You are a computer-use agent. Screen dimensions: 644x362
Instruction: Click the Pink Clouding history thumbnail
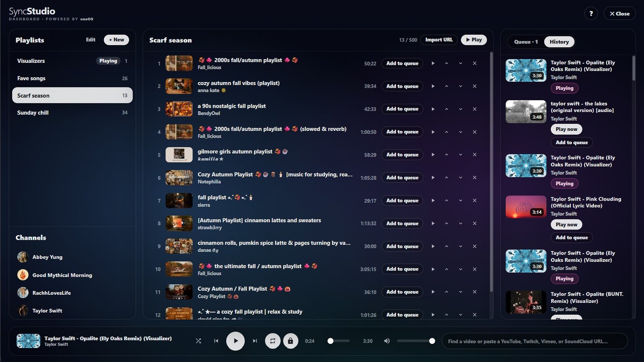(x=526, y=207)
